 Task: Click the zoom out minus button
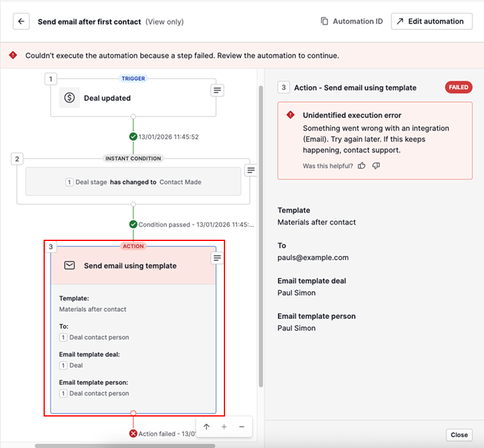(x=241, y=427)
